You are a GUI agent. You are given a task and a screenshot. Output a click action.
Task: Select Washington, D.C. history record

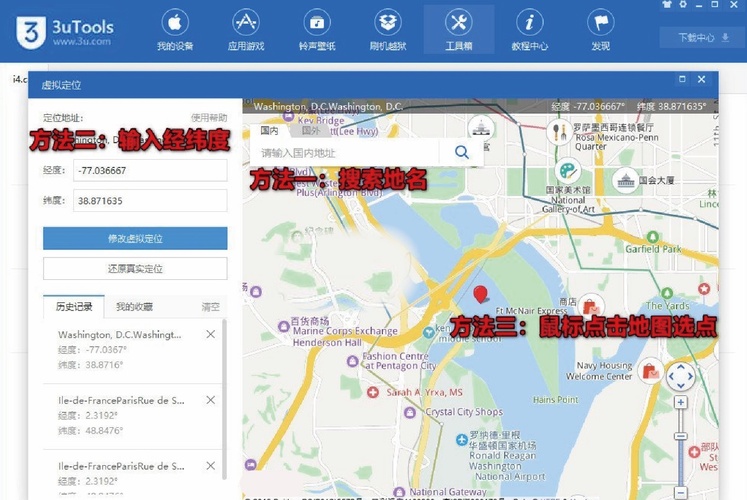pos(126,350)
